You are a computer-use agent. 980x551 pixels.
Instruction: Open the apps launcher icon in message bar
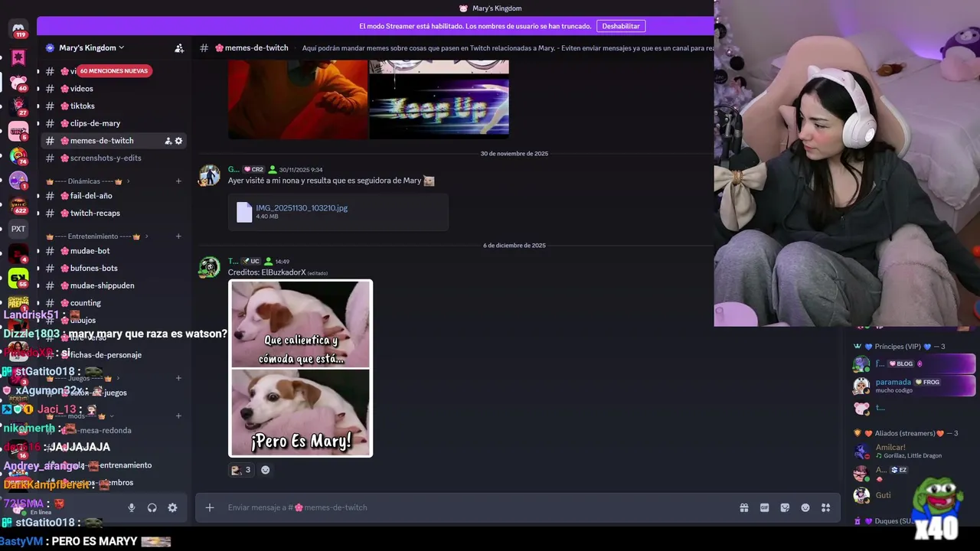tap(826, 507)
